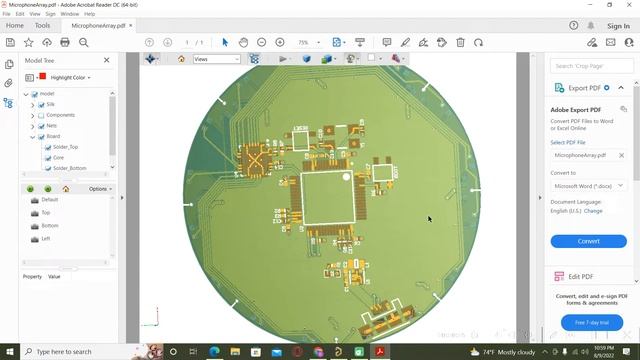This screenshot has height=360, width=640.
Task: Open the Help question mark icon
Action: point(573,26)
